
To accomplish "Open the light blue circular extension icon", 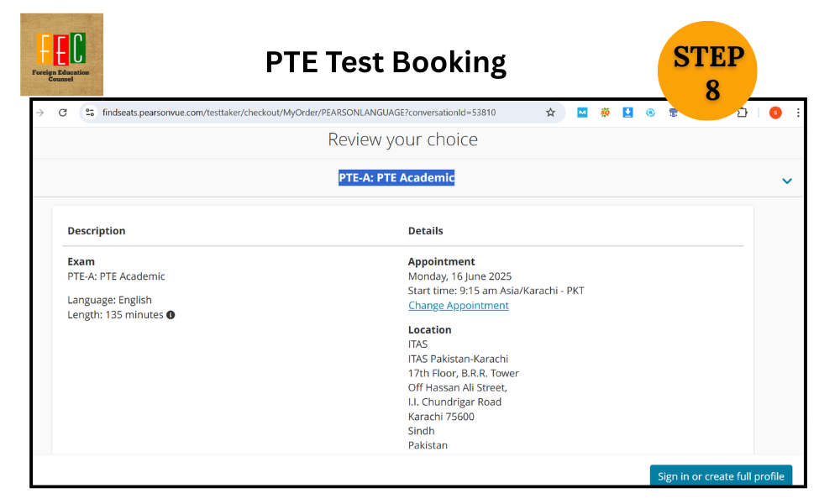I will (650, 113).
